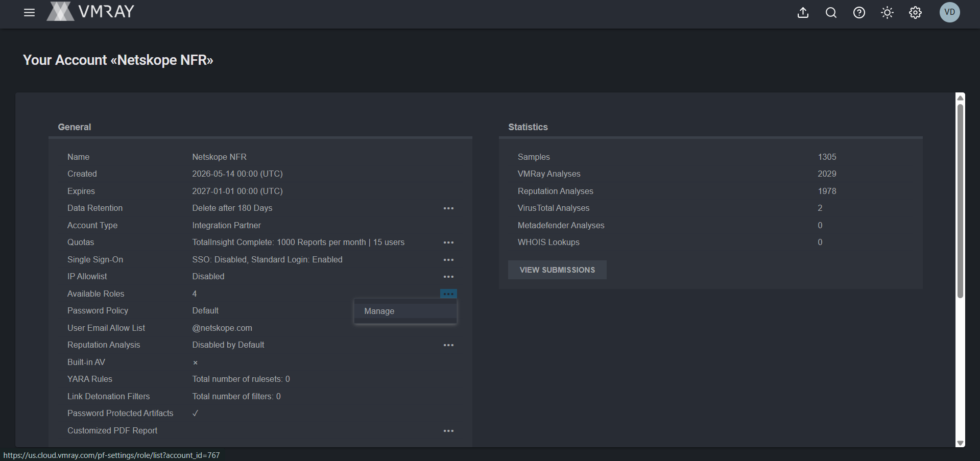Click the @netskope.com email allow list value
Viewport: 980px width, 461px height.
[x=222, y=328]
